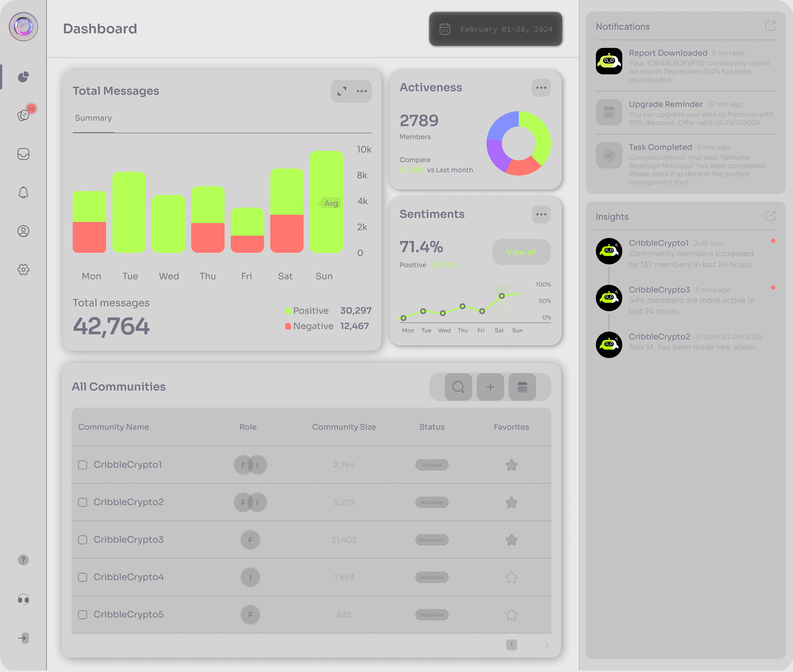This screenshot has width=793, height=672.
Task: Sort by Community Size column header
Action: [x=344, y=427]
